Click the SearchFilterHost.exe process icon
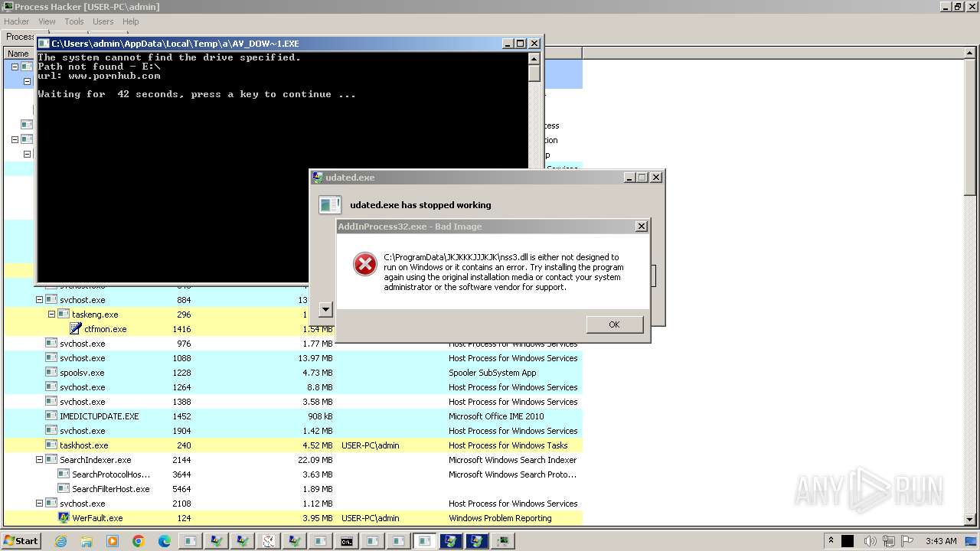The image size is (980, 551). (64, 489)
